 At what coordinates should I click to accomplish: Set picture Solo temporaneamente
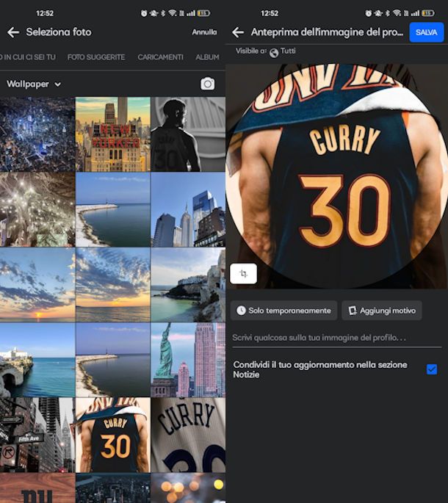pos(283,311)
